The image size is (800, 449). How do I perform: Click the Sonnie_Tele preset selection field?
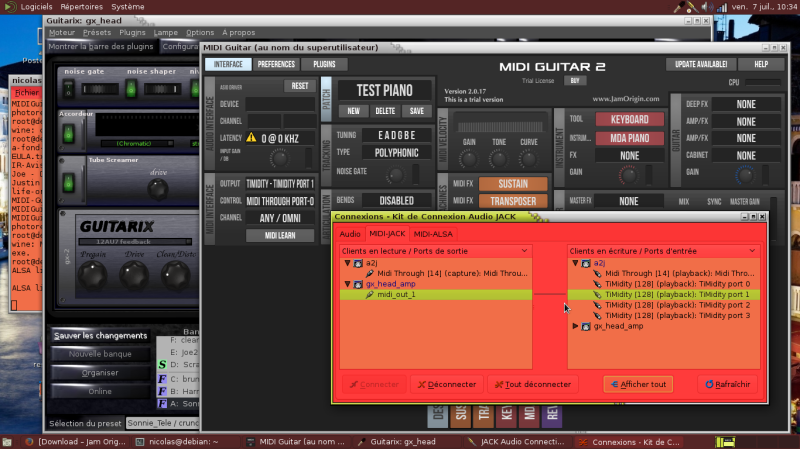point(163,423)
